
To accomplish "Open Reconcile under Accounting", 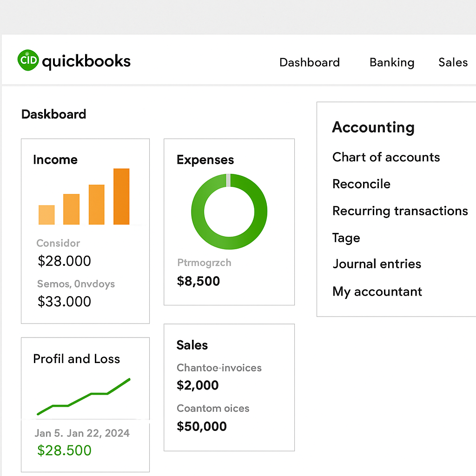I will (x=361, y=184).
